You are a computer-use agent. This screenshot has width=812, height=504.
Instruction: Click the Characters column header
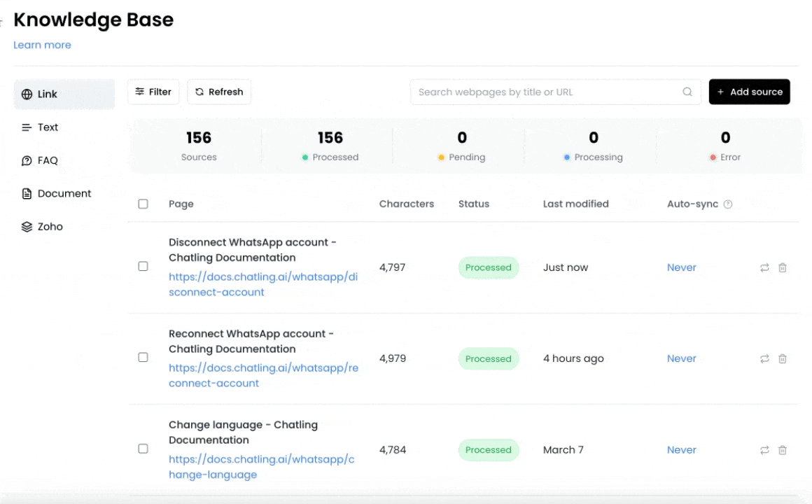[x=407, y=204]
